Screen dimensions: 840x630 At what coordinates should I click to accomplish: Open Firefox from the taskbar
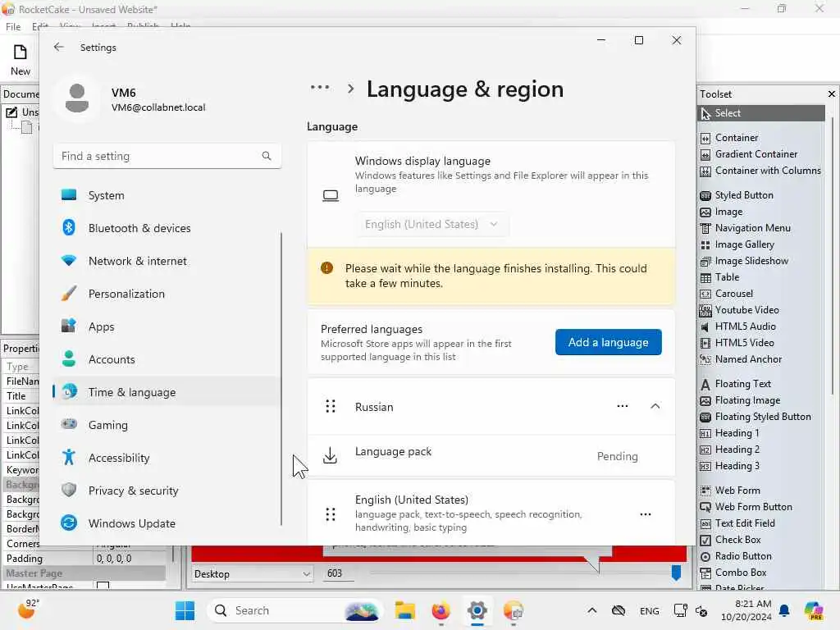click(441, 610)
